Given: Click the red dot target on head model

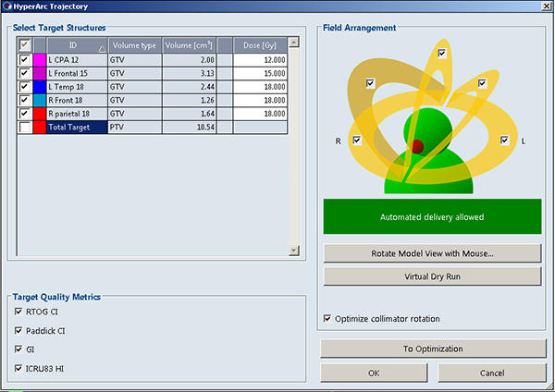Looking at the screenshot, I should (417, 146).
